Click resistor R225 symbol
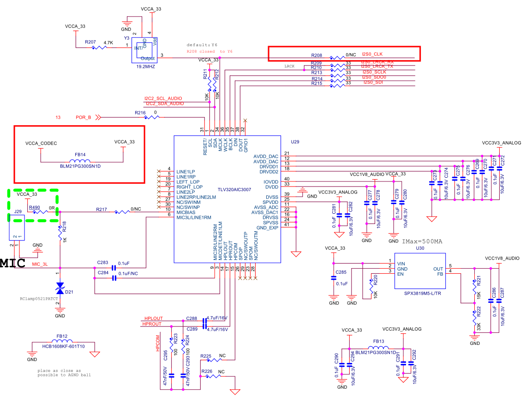The image size is (532, 404). 214,360
